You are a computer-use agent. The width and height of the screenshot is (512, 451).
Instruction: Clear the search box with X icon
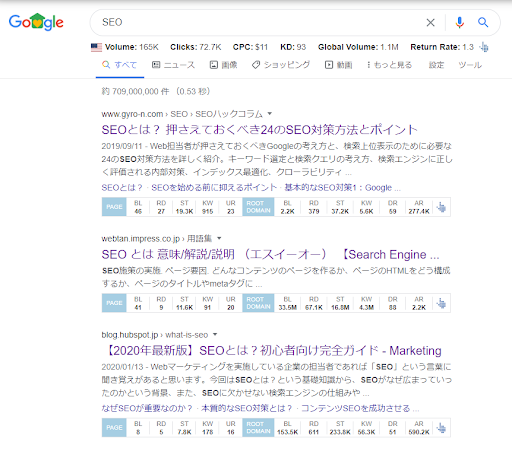(430, 22)
